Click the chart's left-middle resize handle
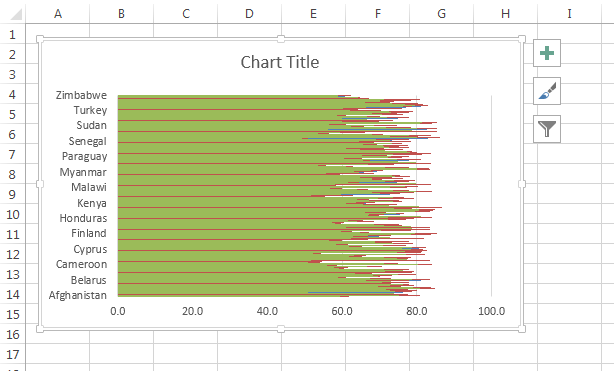Viewport: 614px width, 371px height. (x=40, y=184)
